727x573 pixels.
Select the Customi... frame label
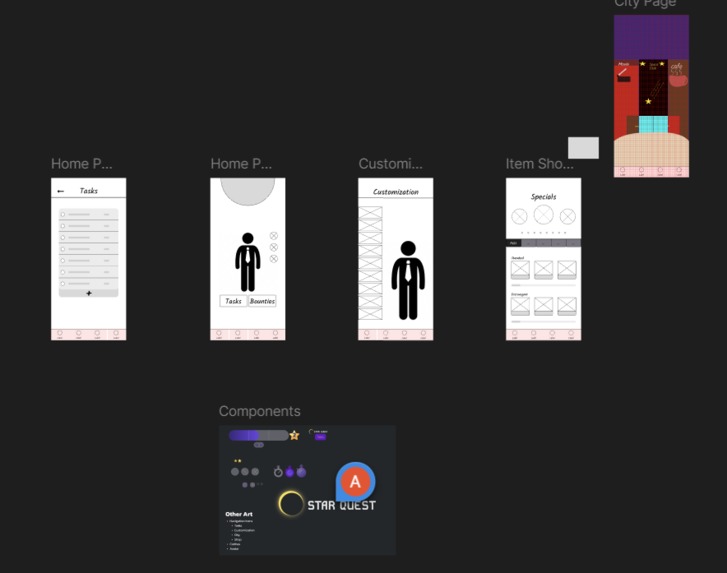(390, 164)
